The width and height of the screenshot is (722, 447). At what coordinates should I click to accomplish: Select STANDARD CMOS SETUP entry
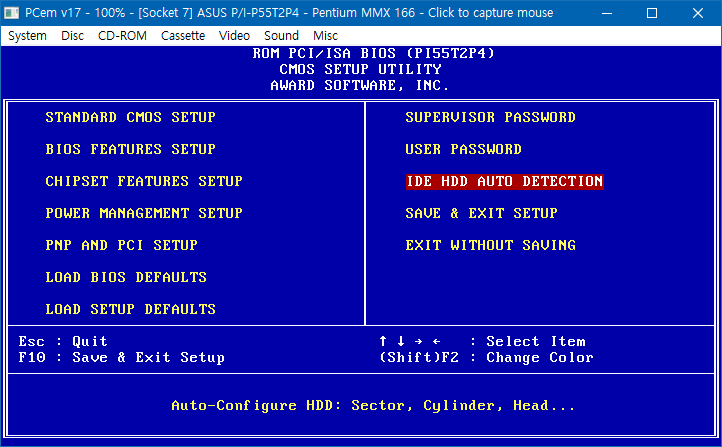coord(130,117)
